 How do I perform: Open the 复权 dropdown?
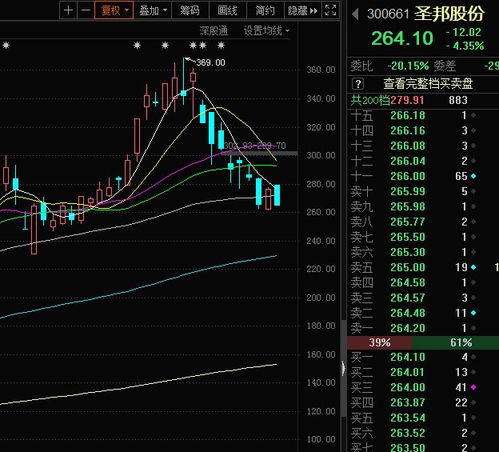click(x=114, y=10)
